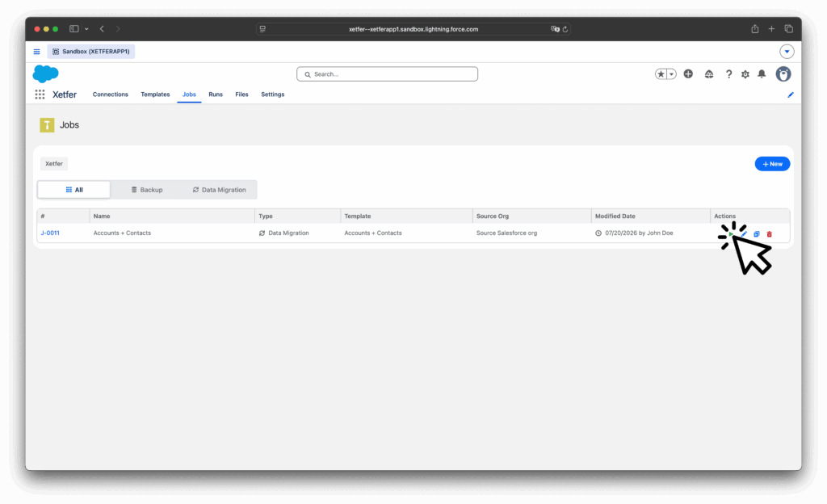Open Salesforce Help question mark

click(x=728, y=74)
